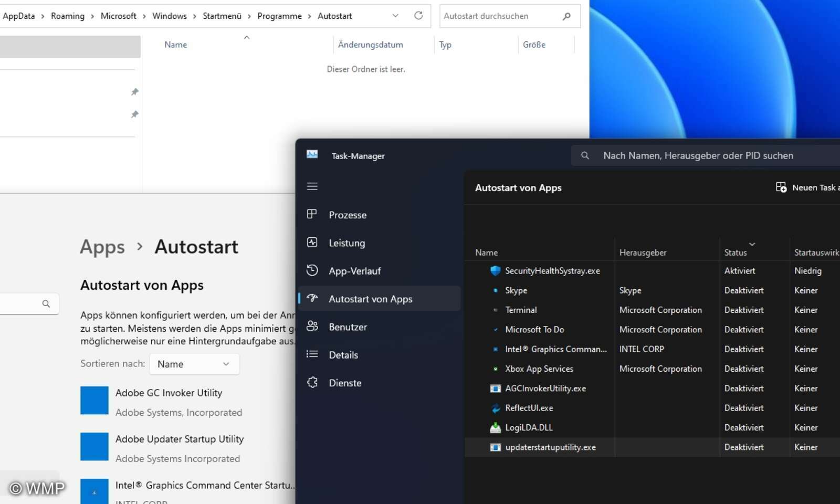Select the Autostart von Apps sidebar icon
The image size is (840, 504).
[x=312, y=298]
